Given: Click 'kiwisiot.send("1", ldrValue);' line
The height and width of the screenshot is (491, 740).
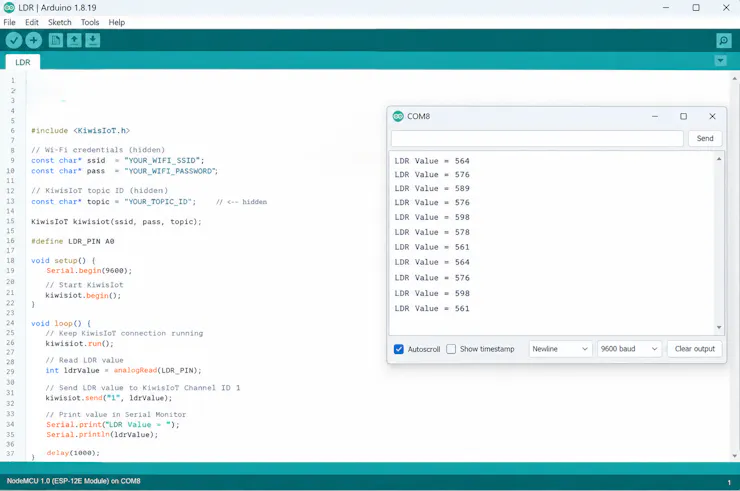Looking at the screenshot, I should tap(109, 398).
